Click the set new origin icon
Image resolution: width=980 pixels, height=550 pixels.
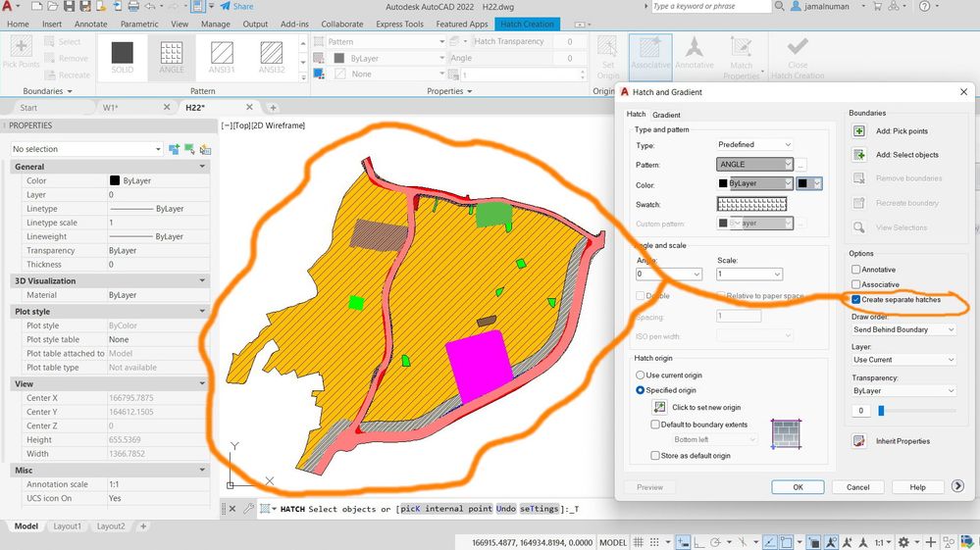pyautogui.click(x=659, y=407)
